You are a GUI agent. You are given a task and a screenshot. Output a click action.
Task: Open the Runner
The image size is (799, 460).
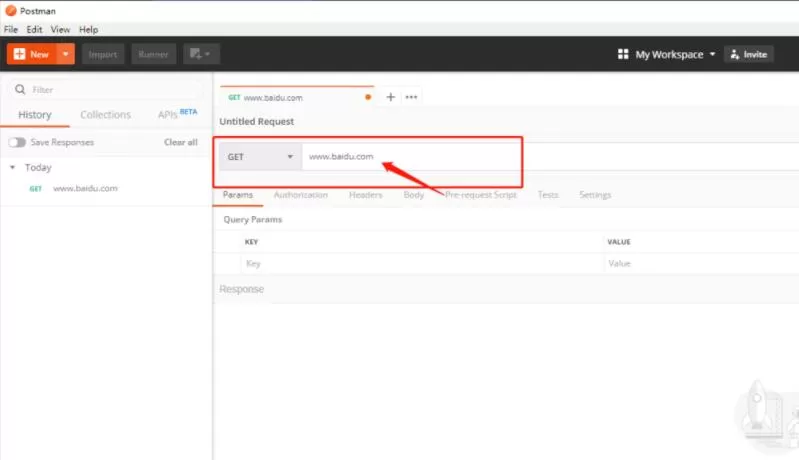[x=153, y=54]
